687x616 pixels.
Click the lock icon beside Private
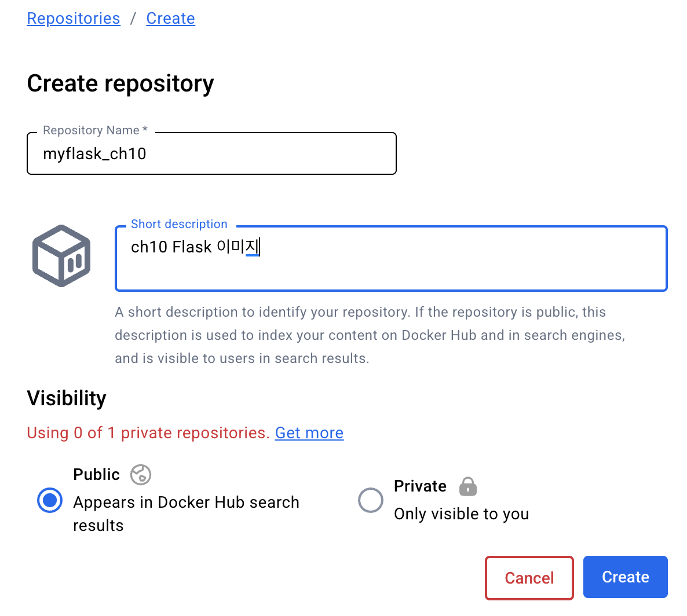coord(468,486)
